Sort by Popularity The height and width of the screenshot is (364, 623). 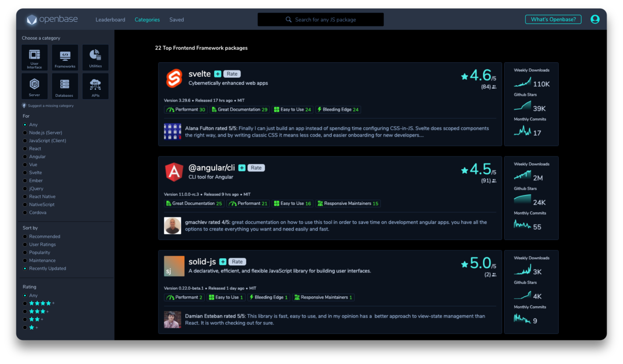coord(36,253)
